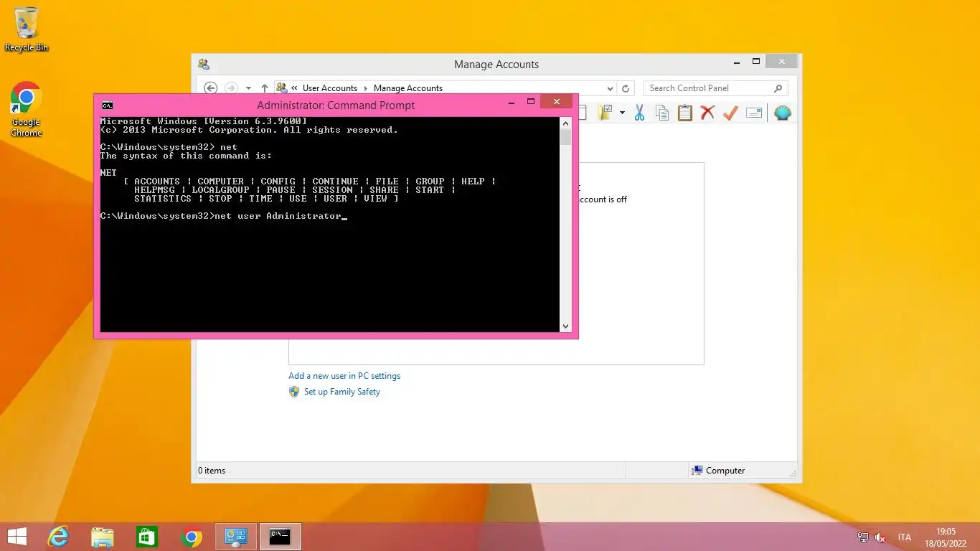Click the muted volume tray icon

point(880,537)
